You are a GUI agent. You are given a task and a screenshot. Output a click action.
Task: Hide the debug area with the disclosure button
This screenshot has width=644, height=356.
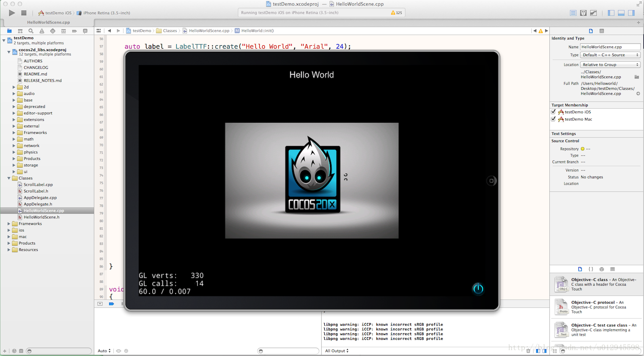[x=100, y=304]
